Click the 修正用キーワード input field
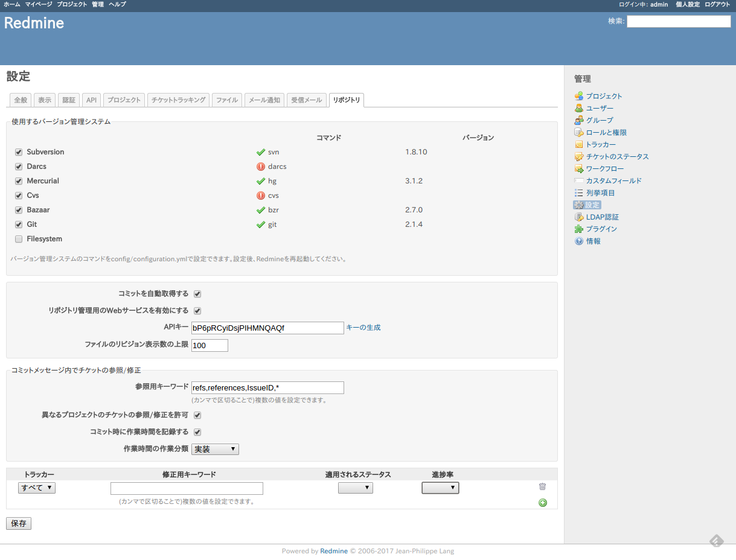The height and width of the screenshot is (560, 736). coord(187,488)
